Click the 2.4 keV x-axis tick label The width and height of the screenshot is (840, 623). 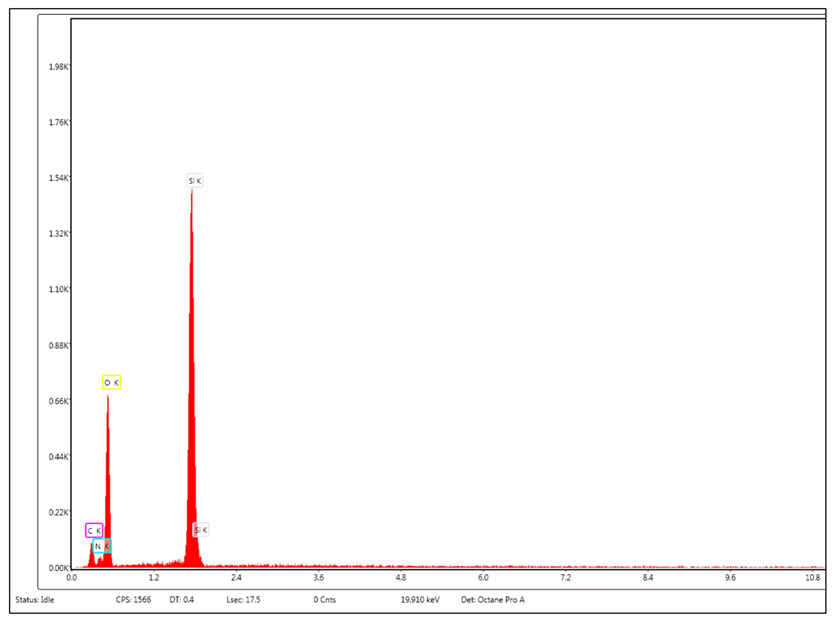tap(236, 578)
